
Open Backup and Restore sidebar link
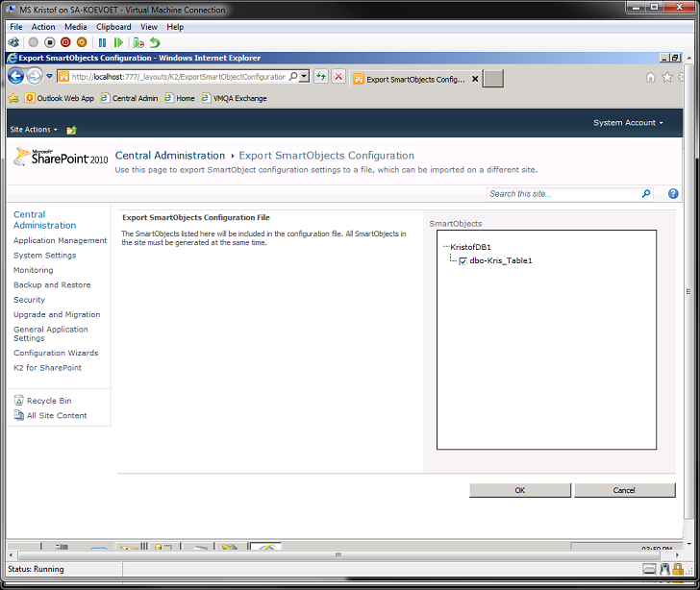pyautogui.click(x=52, y=284)
